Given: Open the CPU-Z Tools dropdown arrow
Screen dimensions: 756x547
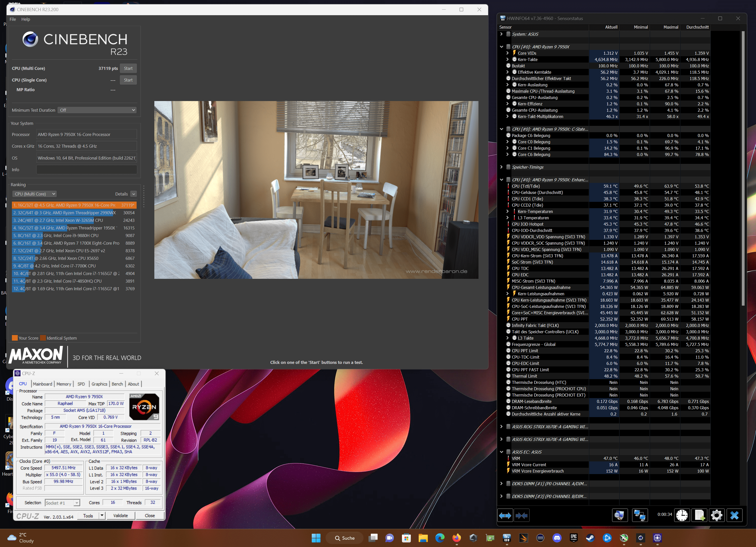Looking at the screenshot, I should click(102, 516).
